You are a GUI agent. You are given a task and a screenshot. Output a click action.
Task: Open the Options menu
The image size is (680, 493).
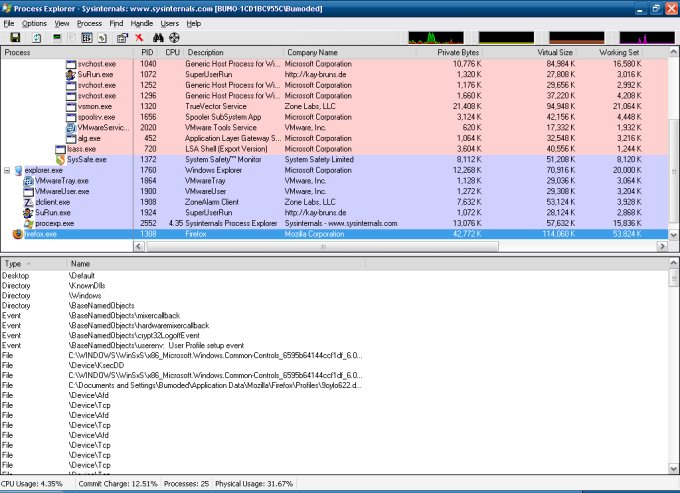point(34,23)
